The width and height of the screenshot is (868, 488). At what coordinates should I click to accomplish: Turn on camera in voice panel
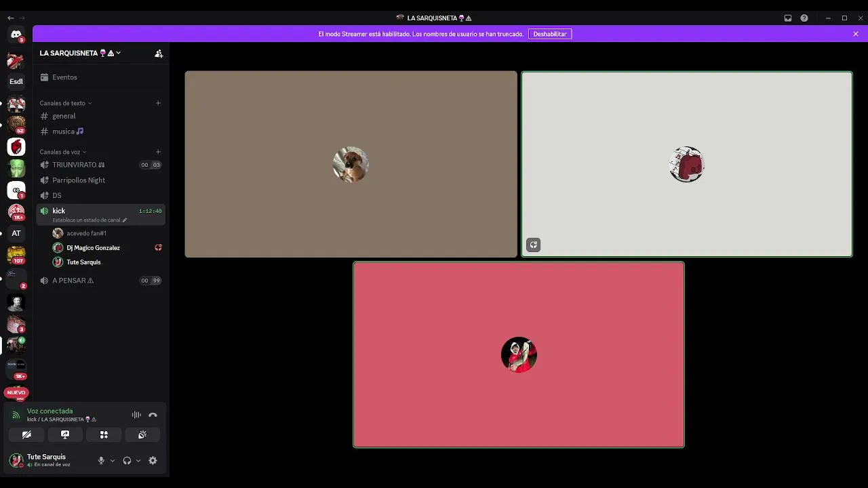(x=26, y=434)
